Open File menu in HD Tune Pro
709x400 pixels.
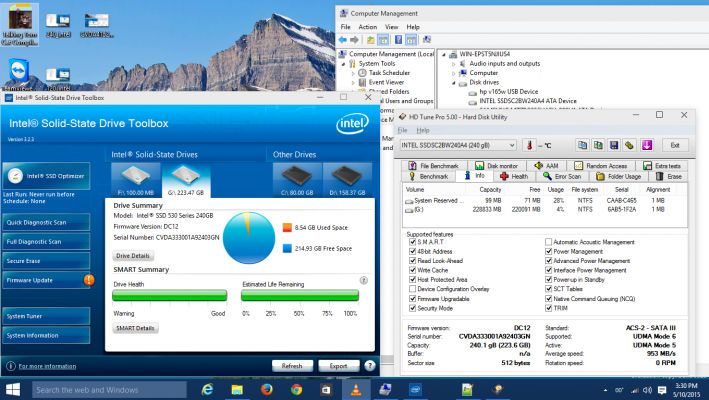pos(402,130)
